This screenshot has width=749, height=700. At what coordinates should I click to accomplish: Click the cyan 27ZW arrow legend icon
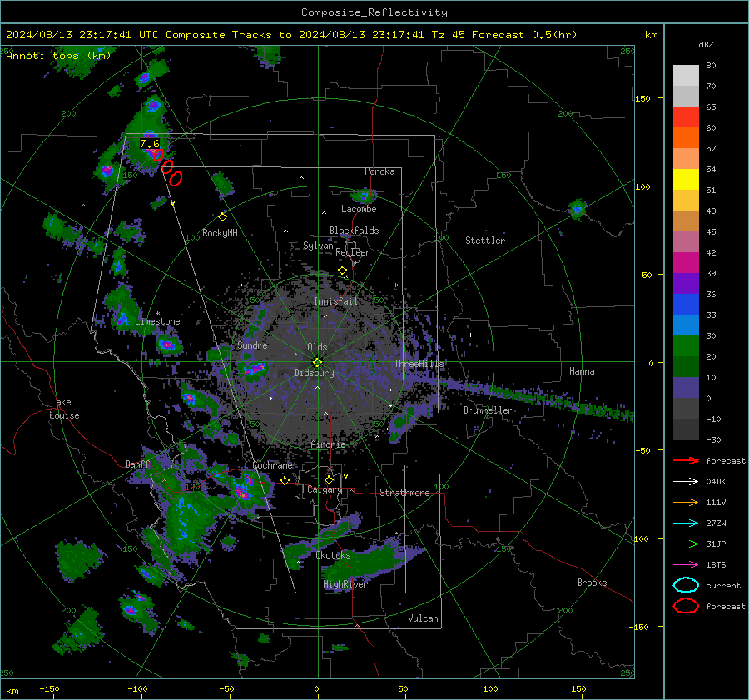(686, 524)
